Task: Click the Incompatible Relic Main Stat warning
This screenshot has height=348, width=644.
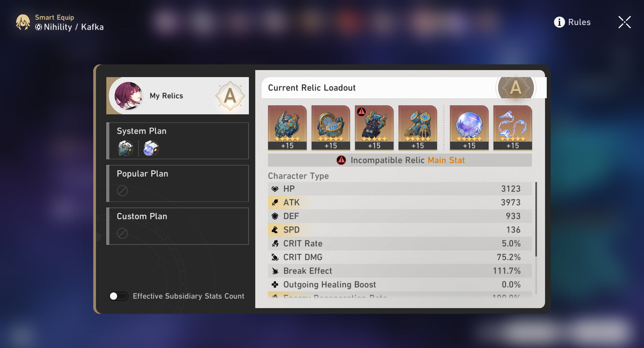Action: coord(400,160)
